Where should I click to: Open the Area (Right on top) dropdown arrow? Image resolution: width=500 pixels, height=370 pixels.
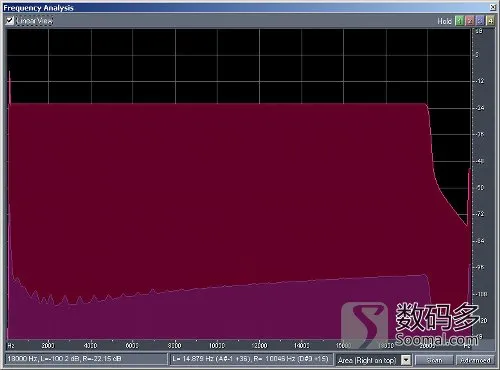tap(406, 360)
